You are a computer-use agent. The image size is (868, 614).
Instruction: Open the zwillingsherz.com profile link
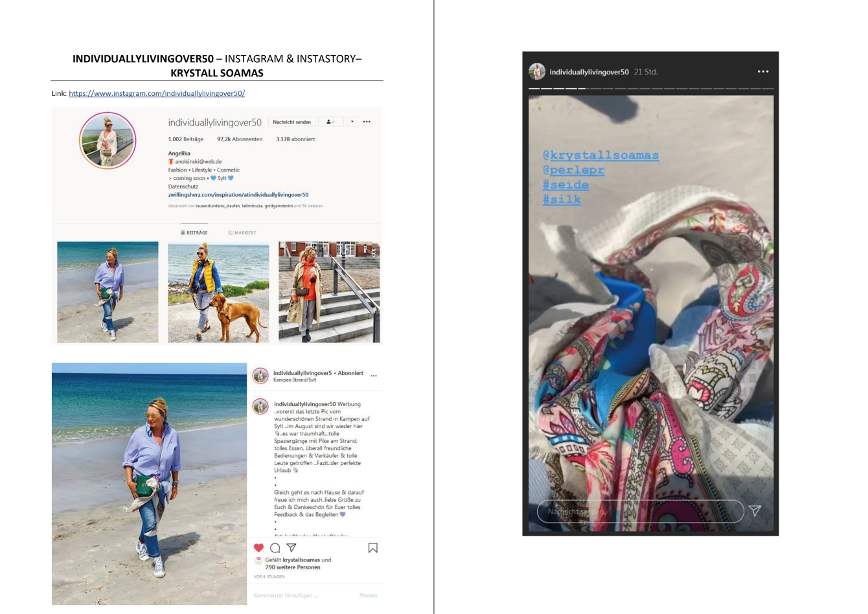[238, 194]
